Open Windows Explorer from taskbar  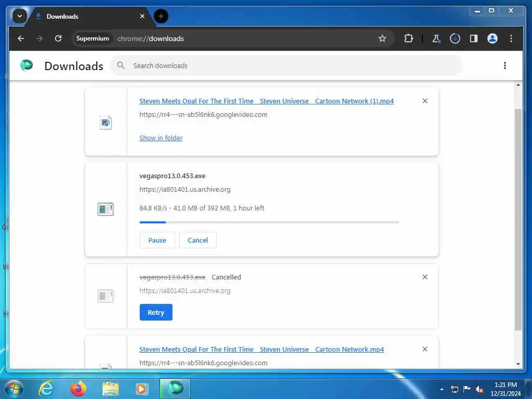[x=110, y=390]
